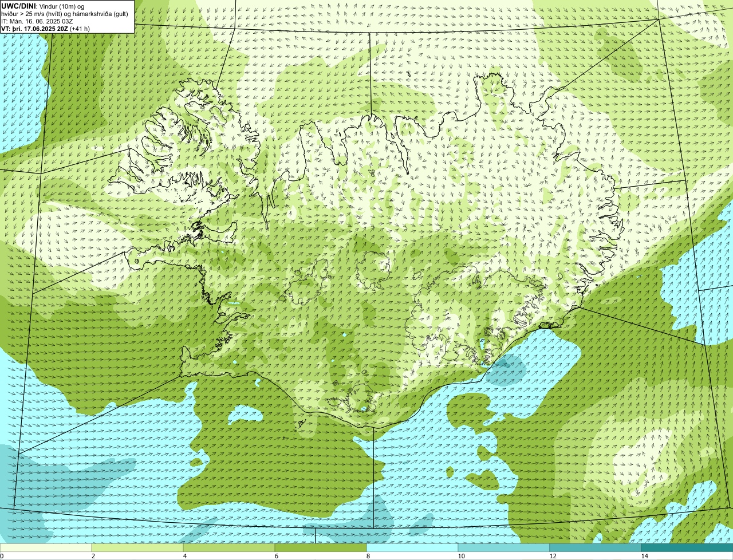Click the 12–14 m/s teal legend swatch
Image resolution: width=733 pixels, height=560 pixels.
(x=596, y=548)
